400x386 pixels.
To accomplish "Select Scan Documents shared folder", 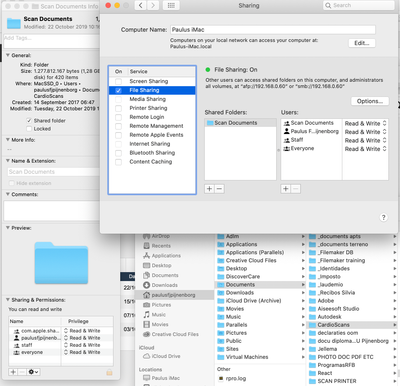I will tap(240, 123).
